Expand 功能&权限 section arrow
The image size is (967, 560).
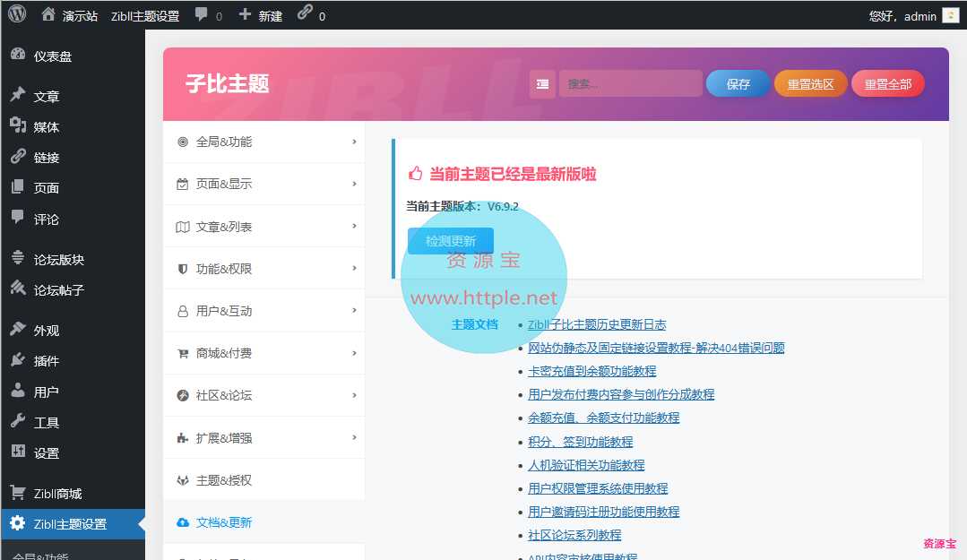click(x=354, y=268)
